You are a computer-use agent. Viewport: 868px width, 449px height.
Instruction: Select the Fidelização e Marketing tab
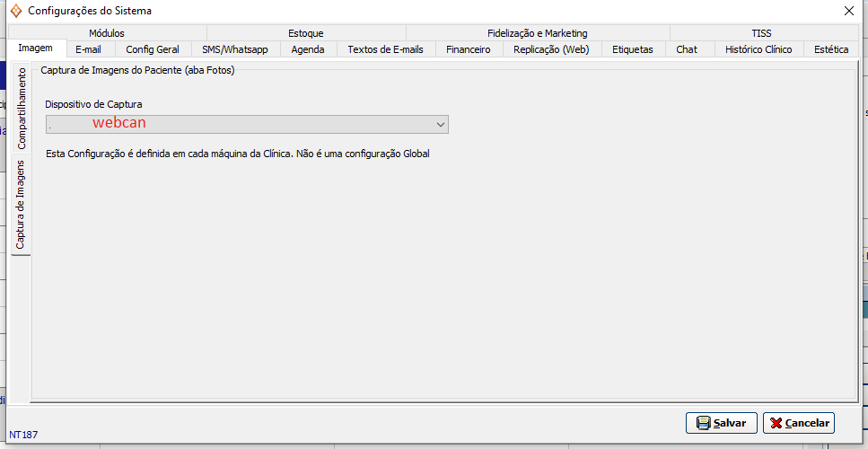(x=537, y=33)
